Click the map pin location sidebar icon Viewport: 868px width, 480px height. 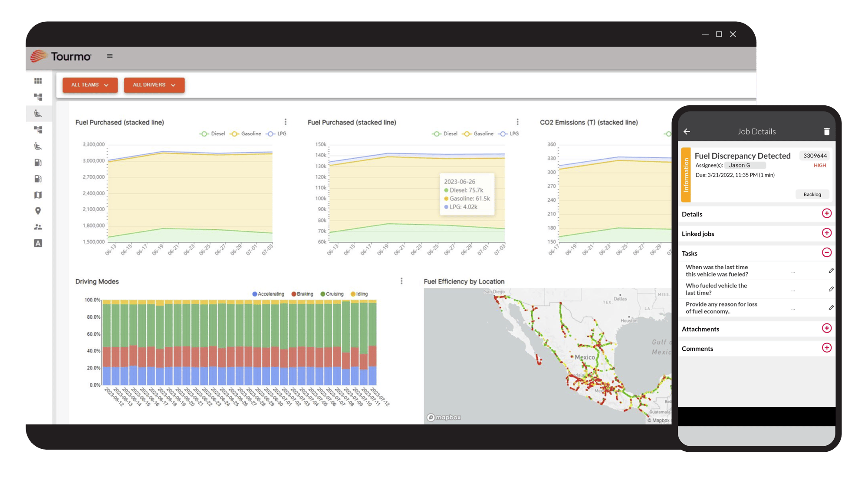38,211
